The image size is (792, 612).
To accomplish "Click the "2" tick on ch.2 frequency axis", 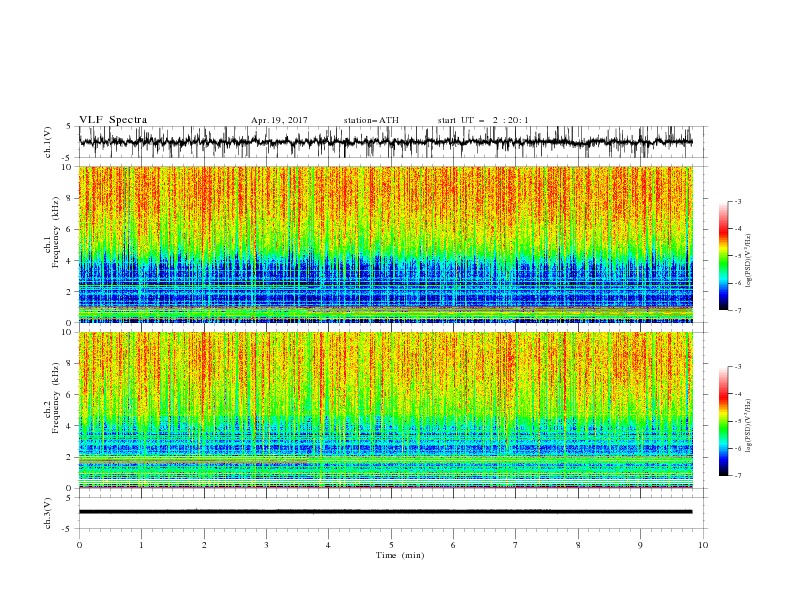I will click(x=70, y=457).
